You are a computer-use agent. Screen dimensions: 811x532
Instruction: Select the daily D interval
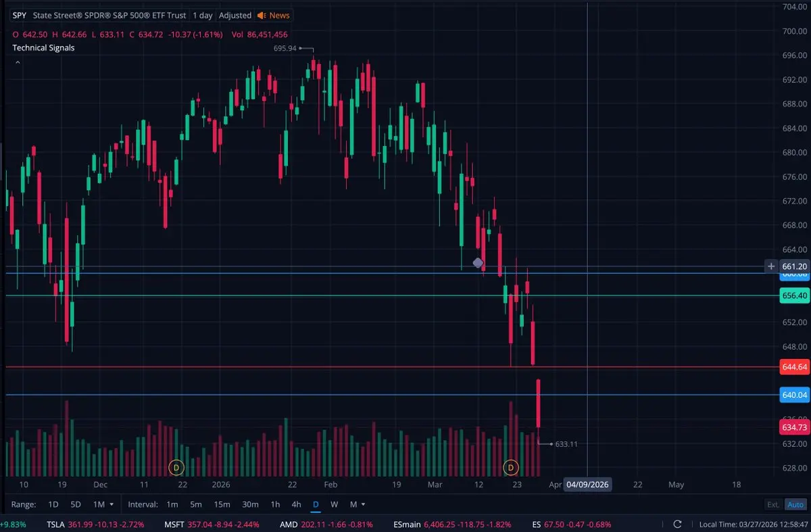pos(315,504)
